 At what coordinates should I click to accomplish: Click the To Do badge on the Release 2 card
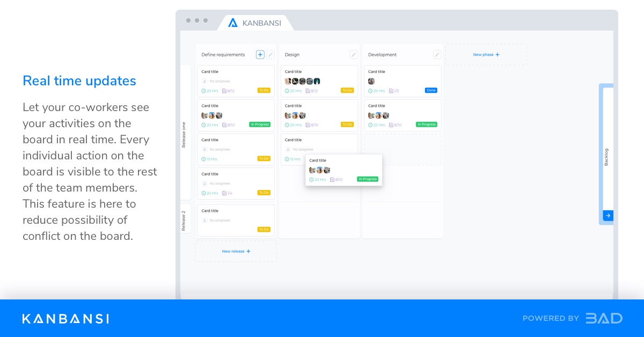pyautogui.click(x=264, y=229)
